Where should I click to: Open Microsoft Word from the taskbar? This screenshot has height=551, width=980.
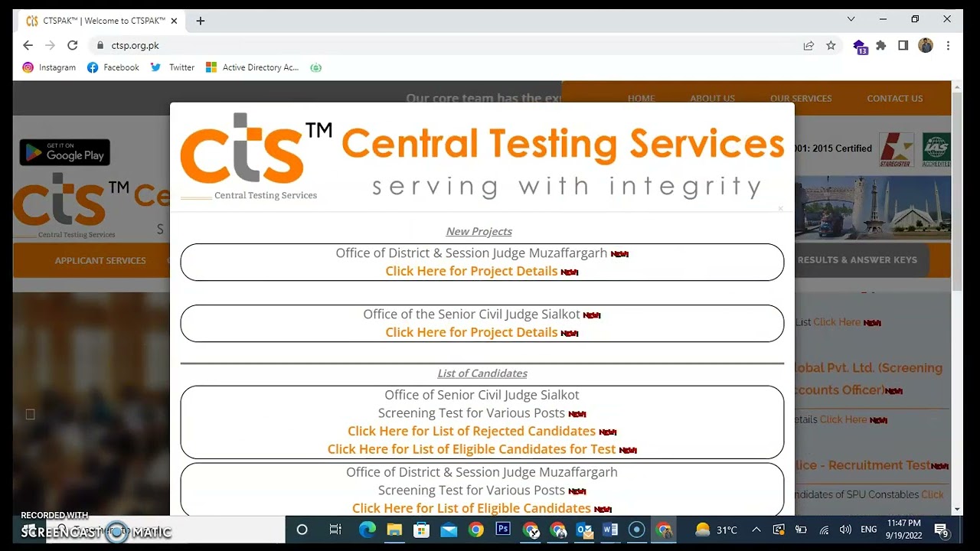pos(610,530)
